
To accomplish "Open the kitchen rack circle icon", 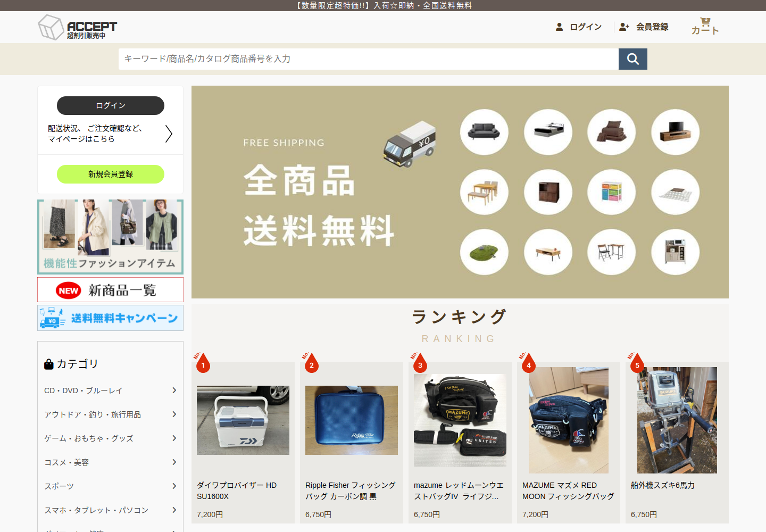I will click(676, 252).
